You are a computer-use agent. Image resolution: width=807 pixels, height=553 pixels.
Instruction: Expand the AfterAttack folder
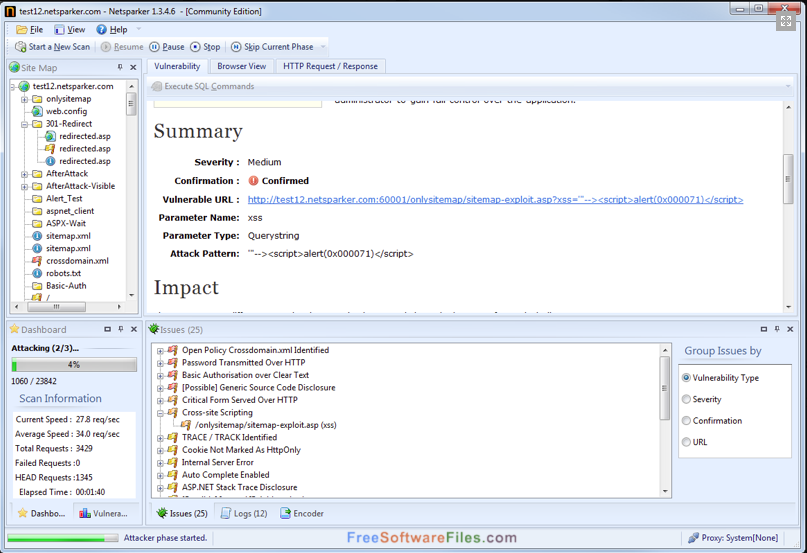(24, 174)
